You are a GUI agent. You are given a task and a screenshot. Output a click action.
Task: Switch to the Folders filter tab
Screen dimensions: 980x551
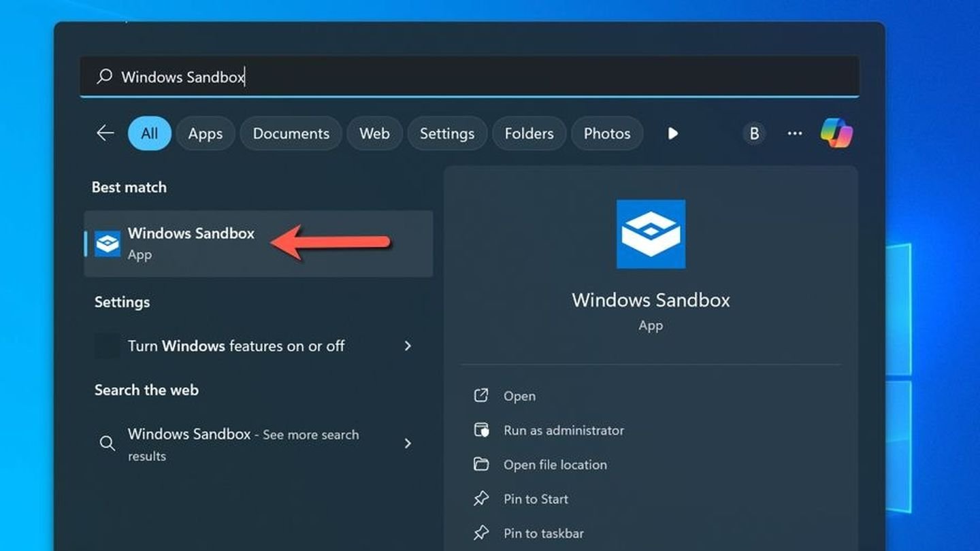tap(529, 133)
